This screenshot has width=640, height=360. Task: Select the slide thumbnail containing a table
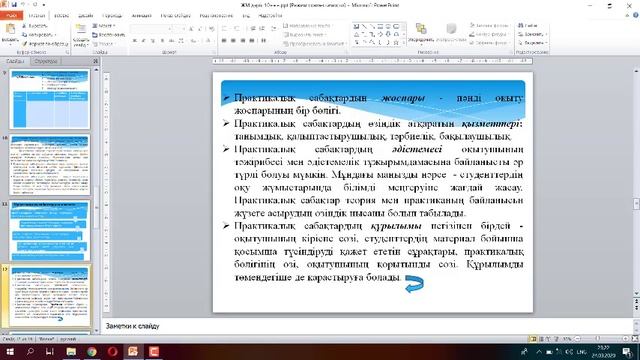[50, 99]
